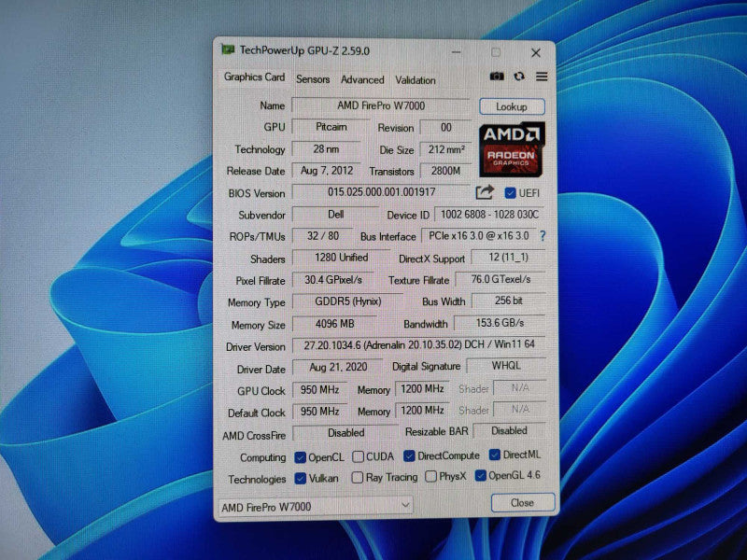
Task: Toggle the UEFI checkbox
Action: [x=510, y=193]
